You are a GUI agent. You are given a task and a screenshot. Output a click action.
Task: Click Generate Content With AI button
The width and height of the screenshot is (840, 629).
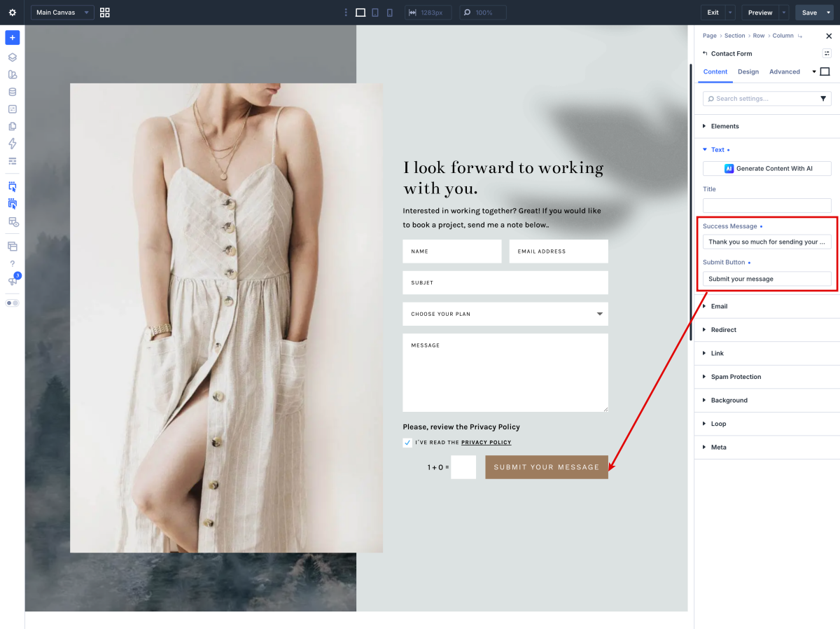pos(767,168)
